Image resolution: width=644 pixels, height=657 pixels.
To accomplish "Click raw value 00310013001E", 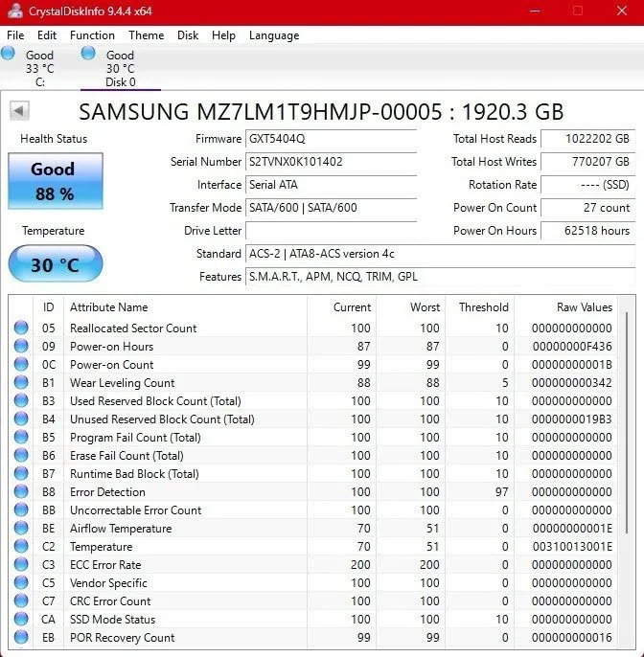I will [x=572, y=546].
